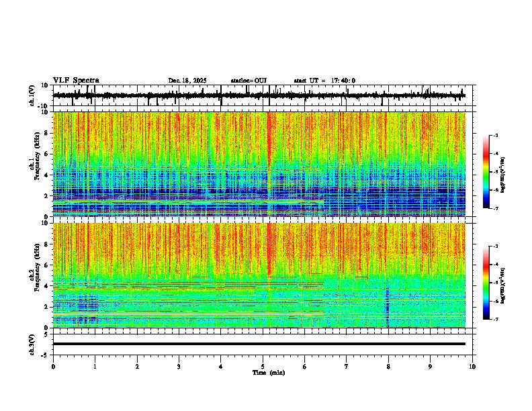
Task: Click the ch.1 color scale bar
Action: click(x=486, y=172)
